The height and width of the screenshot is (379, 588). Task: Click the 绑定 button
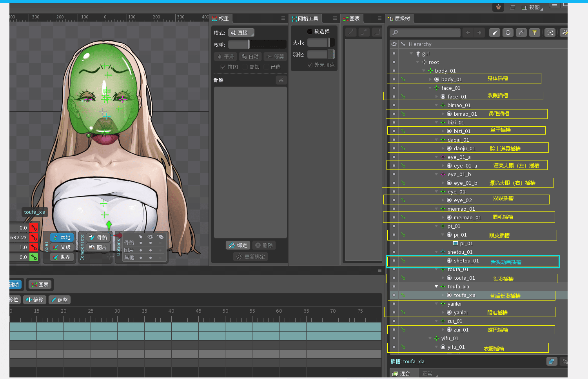pos(238,245)
